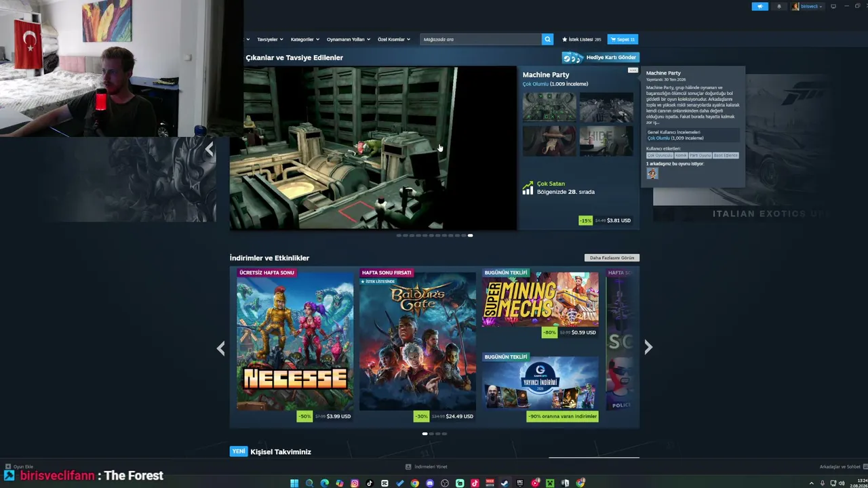The image size is (868, 488).
Task: Open Google Chrome from the taskbar
Action: 415,483
